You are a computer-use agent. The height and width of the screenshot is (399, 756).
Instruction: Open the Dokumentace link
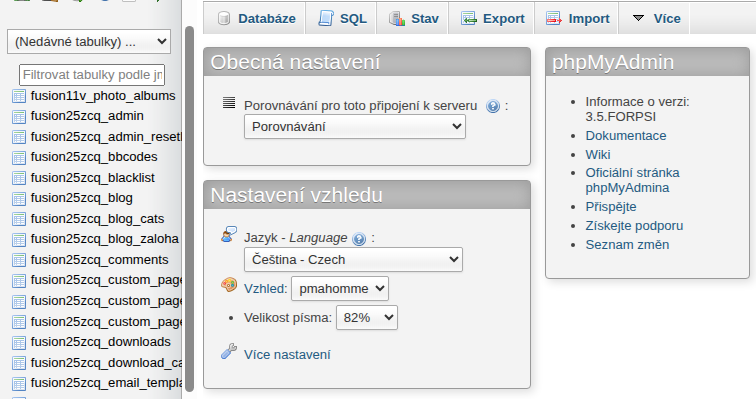625,136
